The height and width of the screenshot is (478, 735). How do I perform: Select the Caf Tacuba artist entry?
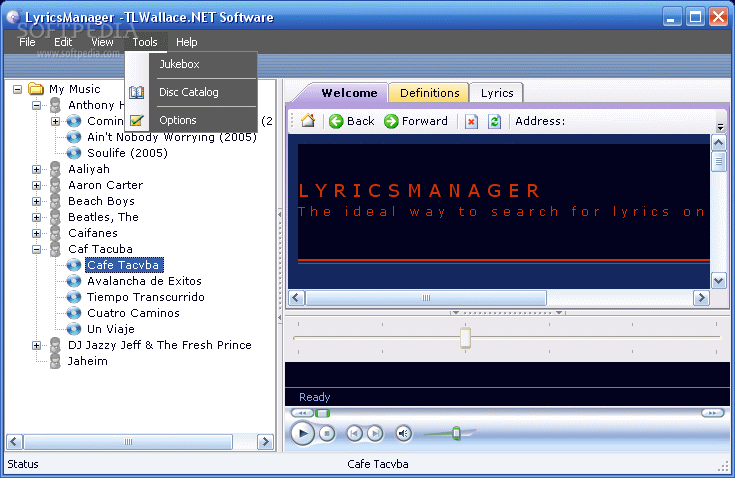point(100,249)
